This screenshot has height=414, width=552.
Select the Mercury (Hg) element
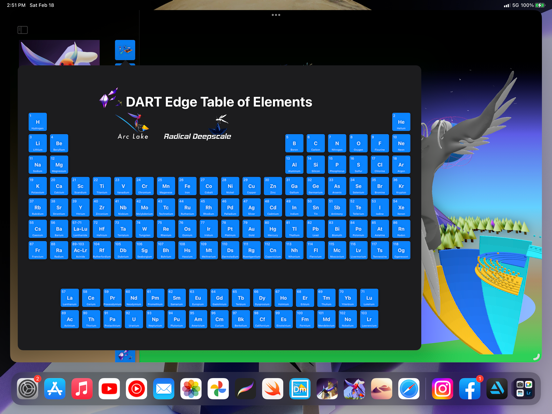(x=273, y=229)
